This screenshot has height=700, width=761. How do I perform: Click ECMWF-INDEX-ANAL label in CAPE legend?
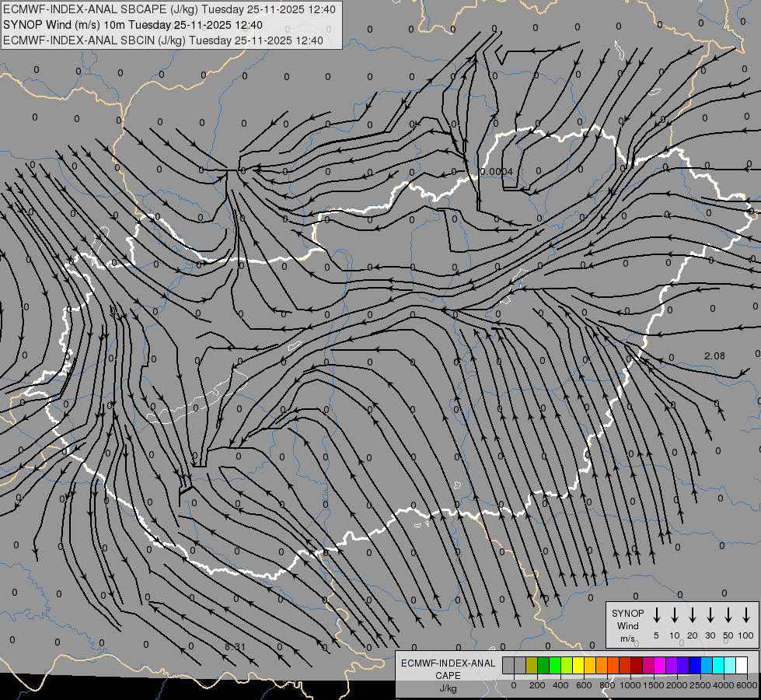pyautogui.click(x=448, y=663)
